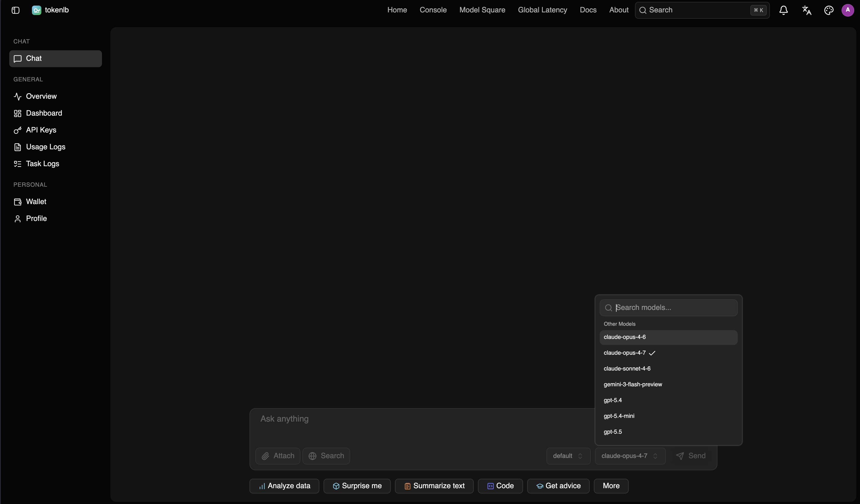Viewport: 860px width, 504px height.
Task: Choose claude-opus-4-6 from model list
Action: tap(668, 337)
